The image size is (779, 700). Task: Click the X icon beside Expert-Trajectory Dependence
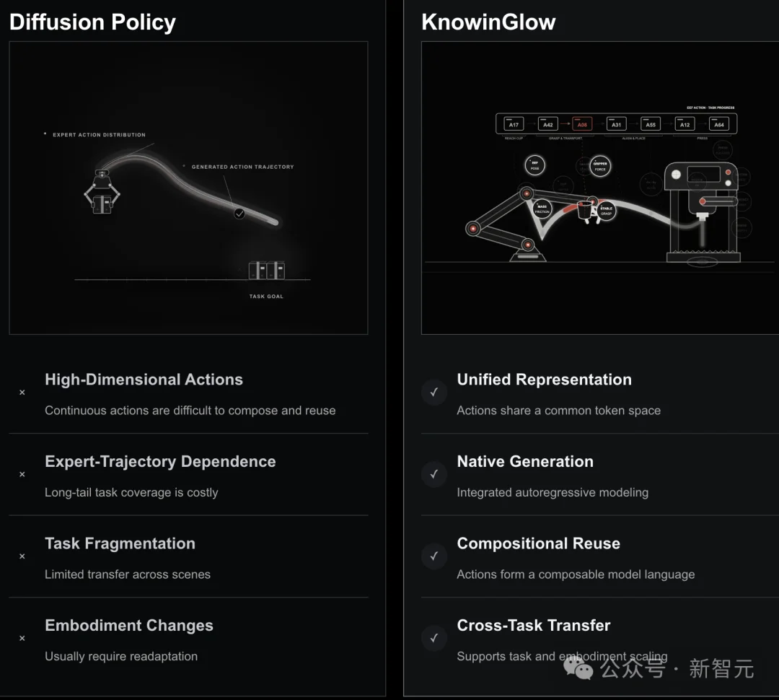point(22,474)
